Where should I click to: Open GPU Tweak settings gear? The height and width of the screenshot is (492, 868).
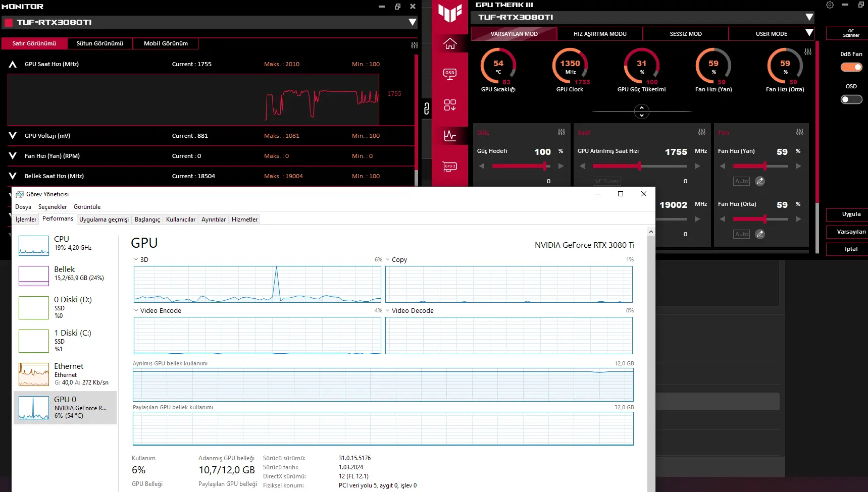(x=830, y=5)
